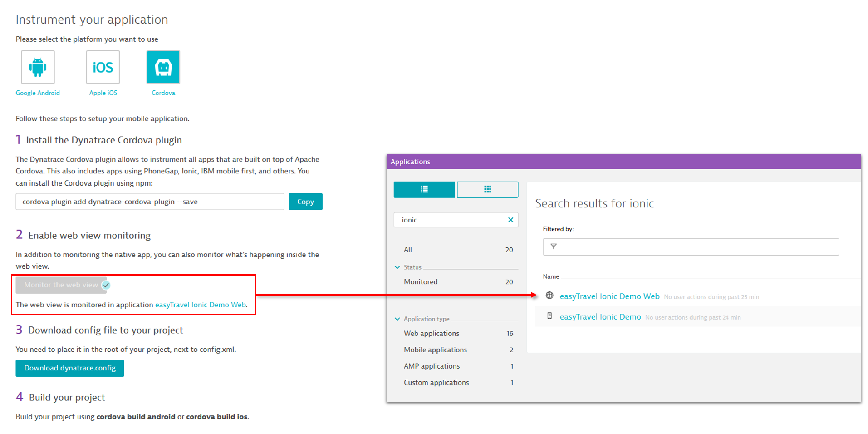Select the Google Android platform icon
868x434 pixels.
pos(38,67)
